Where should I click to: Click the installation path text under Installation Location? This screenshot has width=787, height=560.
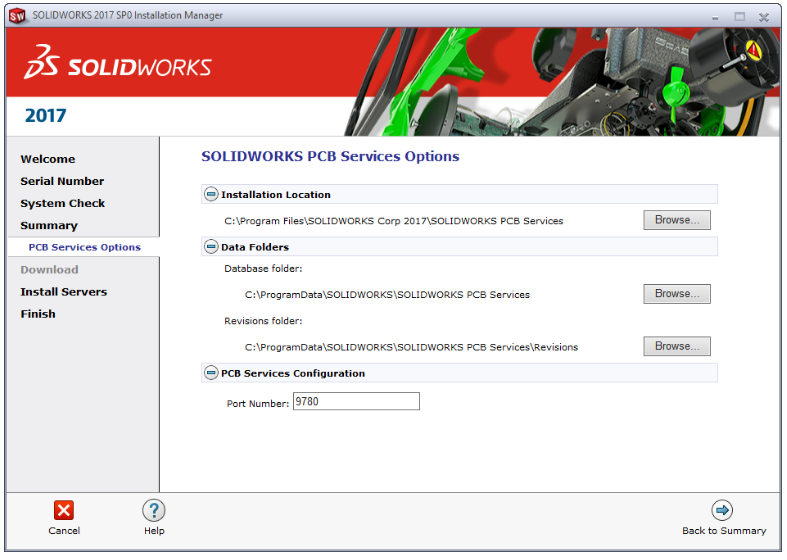click(394, 221)
